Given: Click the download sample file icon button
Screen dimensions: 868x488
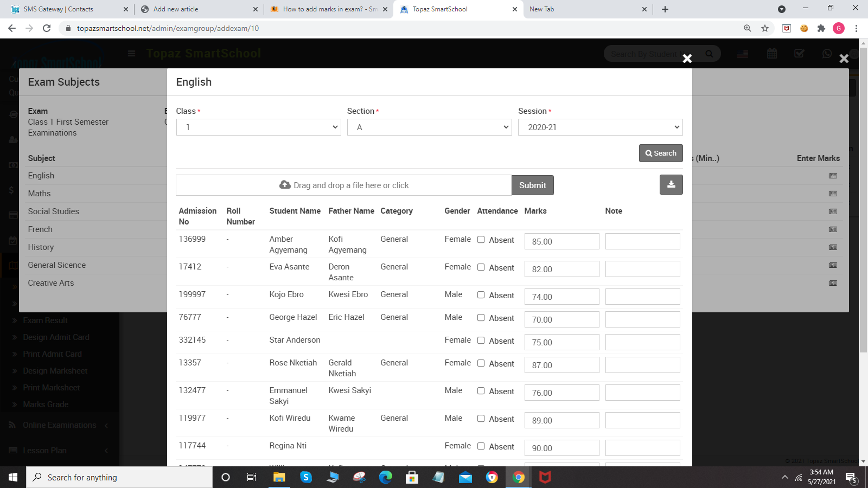Looking at the screenshot, I should [671, 184].
